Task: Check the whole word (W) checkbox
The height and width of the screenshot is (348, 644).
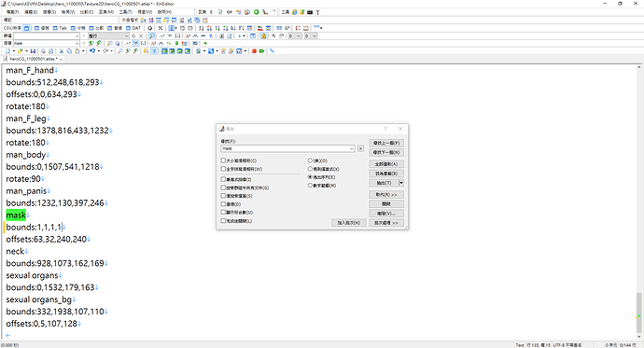Action: click(x=223, y=169)
